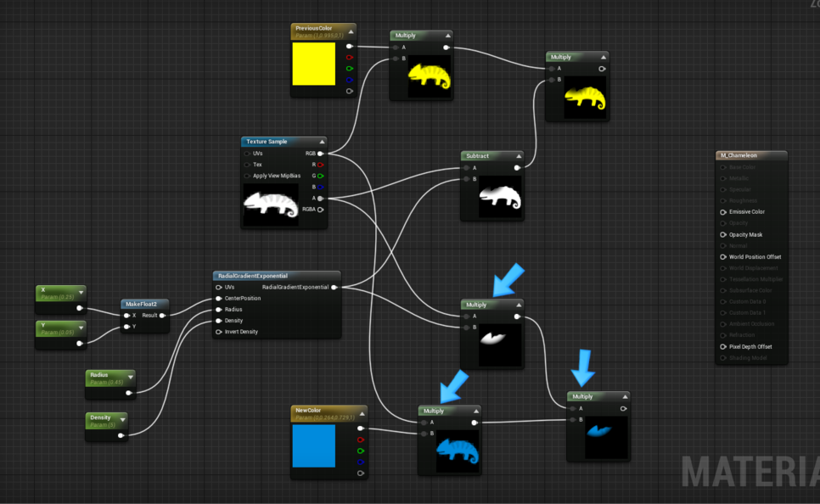This screenshot has width=820, height=504.
Task: Expand the Y parameter node arrow
Action: click(x=81, y=328)
